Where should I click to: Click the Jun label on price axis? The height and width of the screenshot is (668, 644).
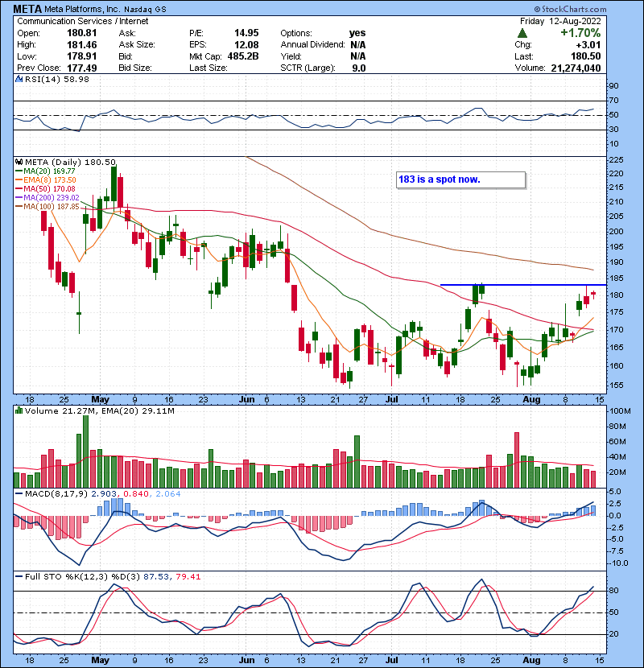[246, 400]
